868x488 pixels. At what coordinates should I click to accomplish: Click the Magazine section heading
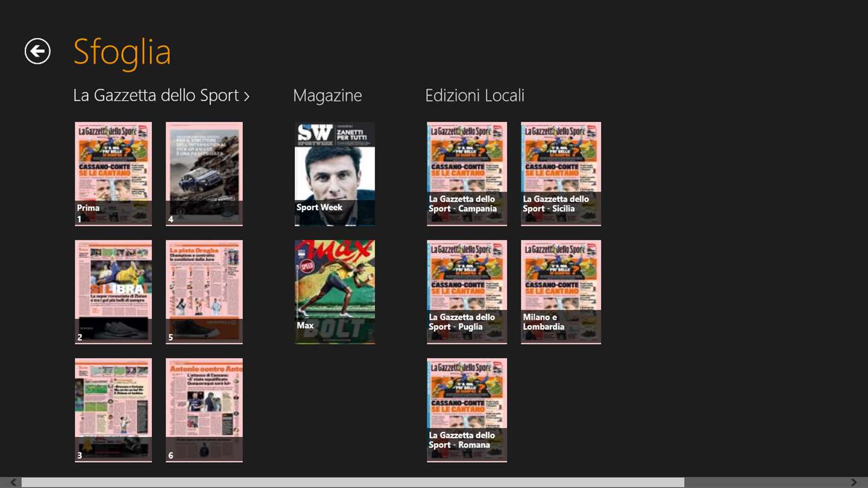[327, 95]
